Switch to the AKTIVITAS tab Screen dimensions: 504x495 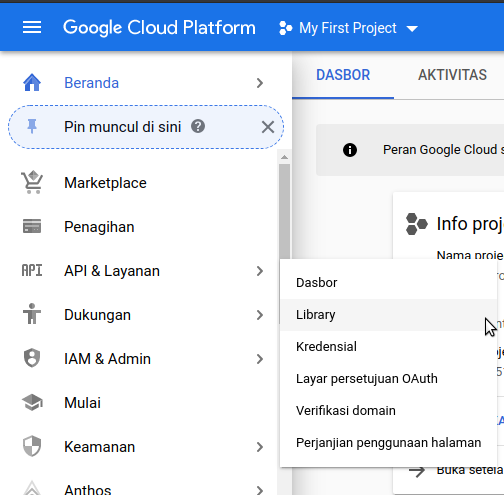tap(452, 75)
